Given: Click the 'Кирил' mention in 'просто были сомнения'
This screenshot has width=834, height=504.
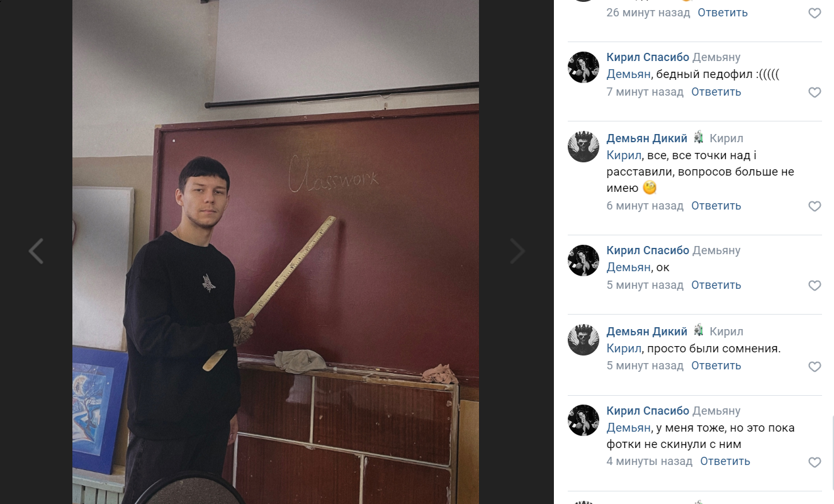Looking at the screenshot, I should point(623,348).
